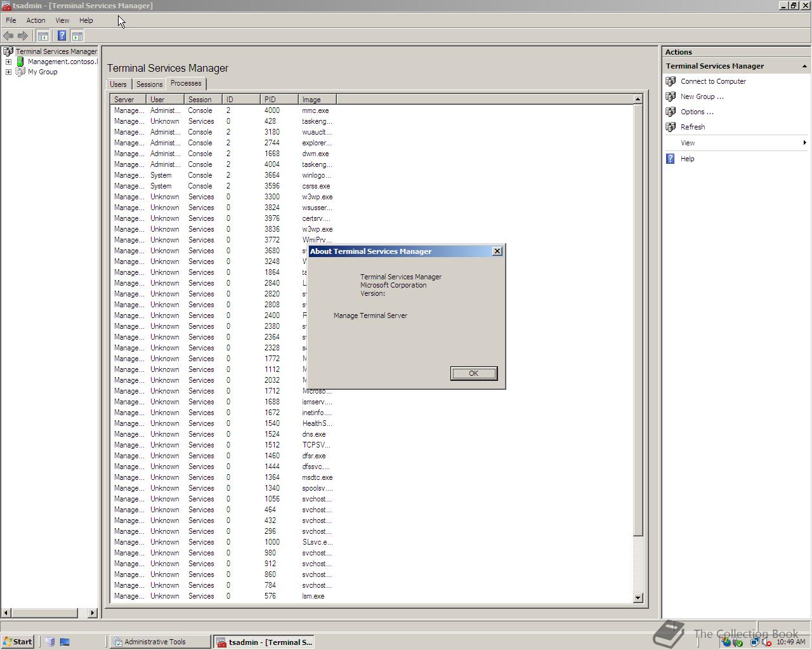Open the View submenu arrow in Actions

[x=804, y=143]
